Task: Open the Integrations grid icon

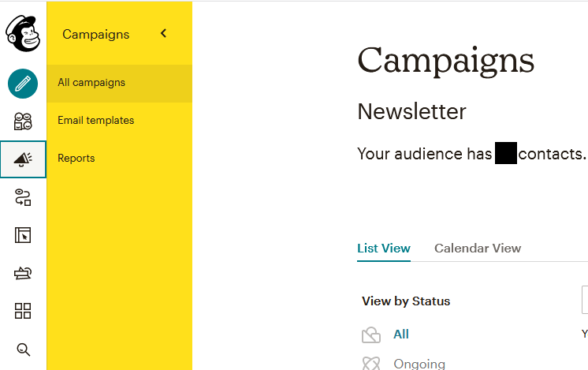Action: click(x=23, y=311)
